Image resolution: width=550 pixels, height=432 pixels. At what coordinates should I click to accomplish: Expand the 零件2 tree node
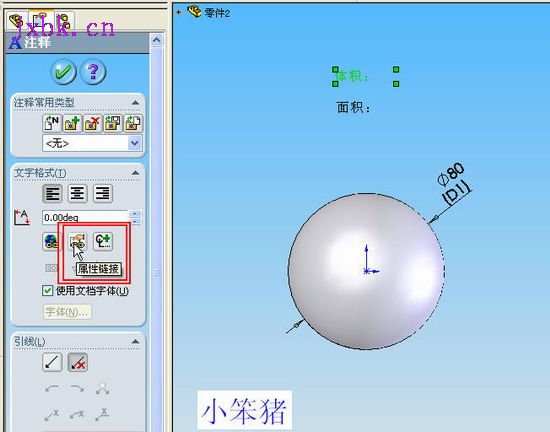(x=179, y=12)
